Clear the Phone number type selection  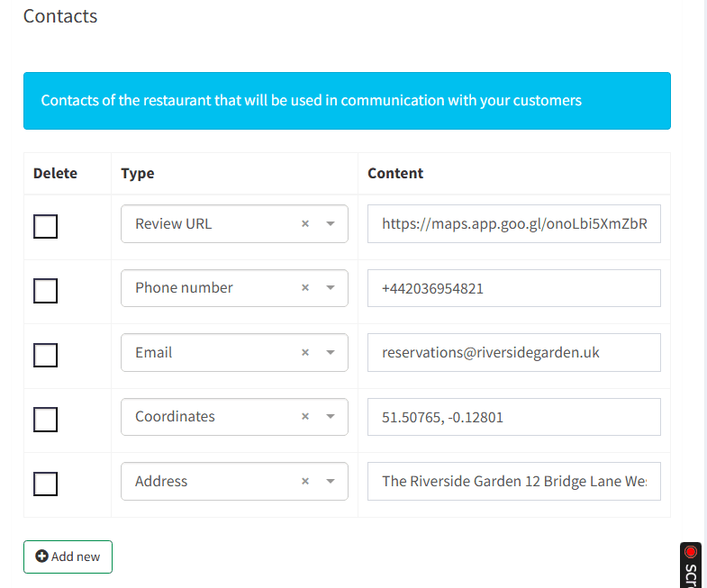305,288
